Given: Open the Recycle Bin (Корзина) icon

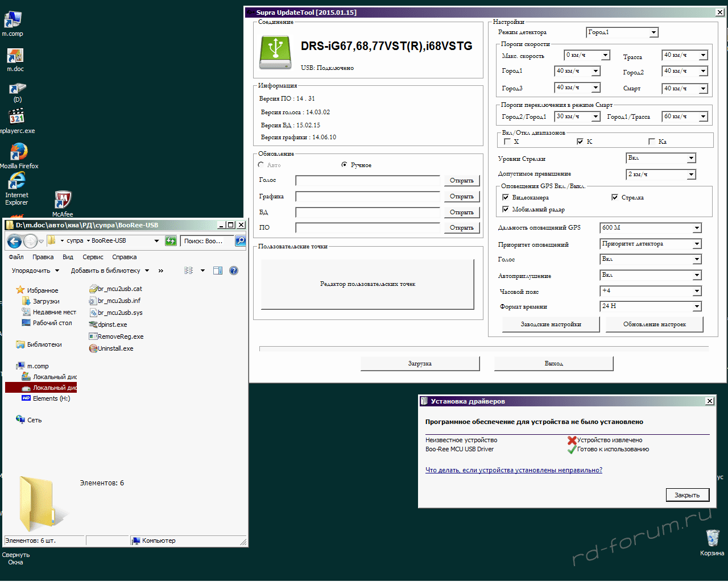Looking at the screenshot, I should 712,542.
